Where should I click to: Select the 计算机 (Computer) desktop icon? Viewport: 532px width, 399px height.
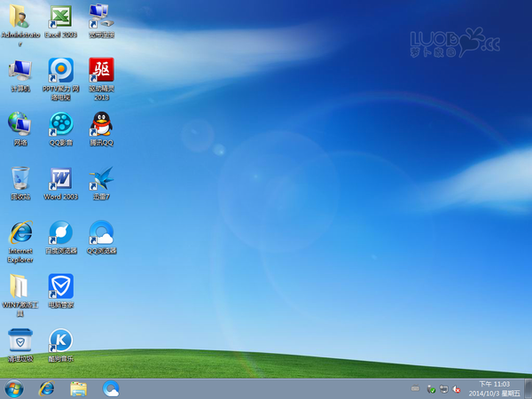coord(20,75)
